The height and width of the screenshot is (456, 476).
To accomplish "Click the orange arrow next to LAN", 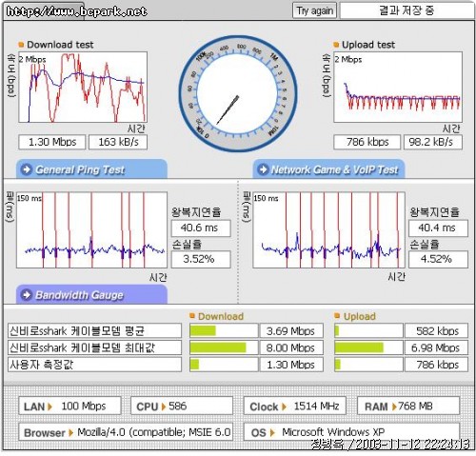I will pyautogui.click(x=50, y=406).
